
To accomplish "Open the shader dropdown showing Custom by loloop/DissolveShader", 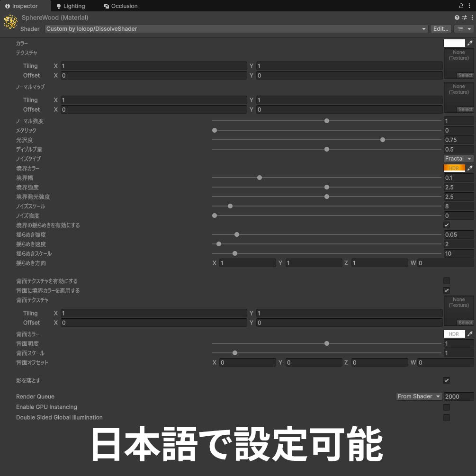I will 234,28.
